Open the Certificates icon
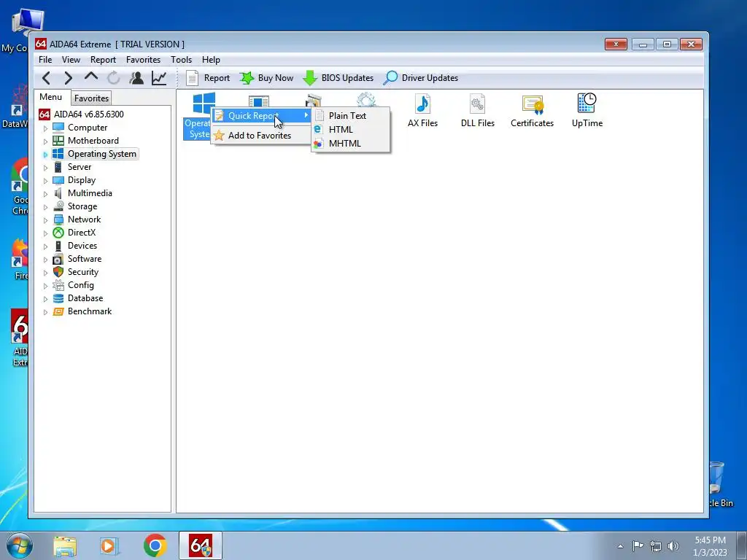This screenshot has height=560, width=747. coord(532,111)
